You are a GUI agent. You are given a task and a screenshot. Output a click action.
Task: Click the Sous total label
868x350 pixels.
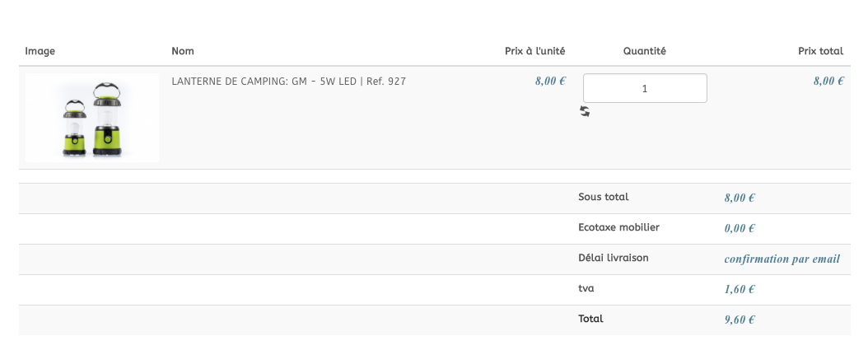604,197
